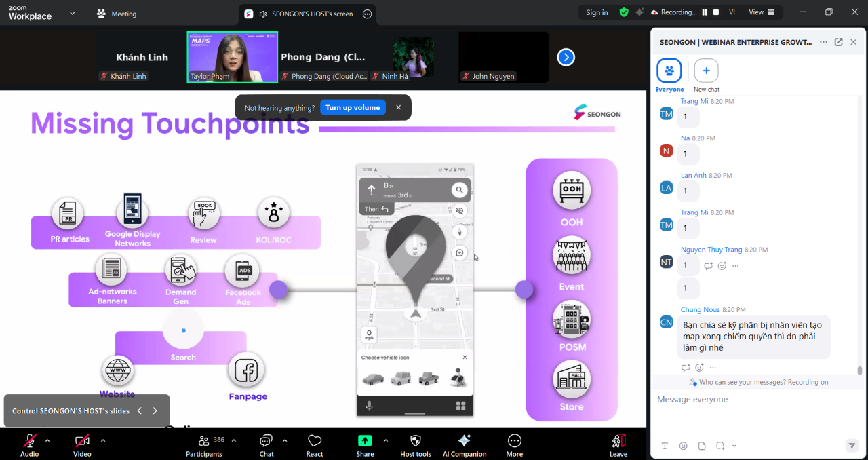Start video with the Video camera icon
The height and width of the screenshot is (460, 868).
point(82,441)
